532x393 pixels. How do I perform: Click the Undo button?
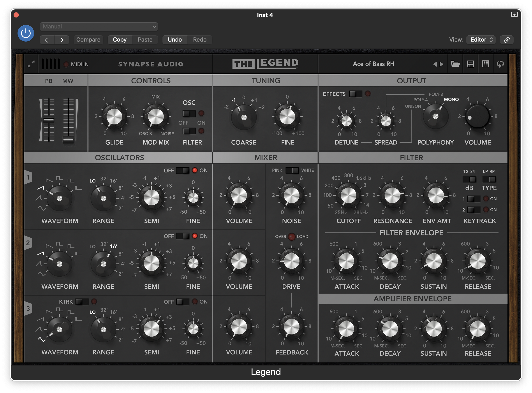[174, 40]
